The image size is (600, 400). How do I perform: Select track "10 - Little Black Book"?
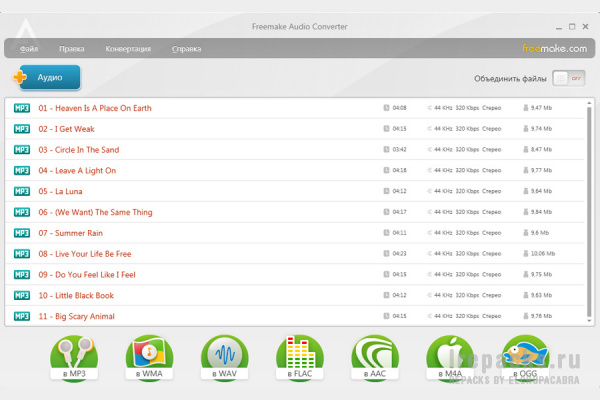(295, 295)
